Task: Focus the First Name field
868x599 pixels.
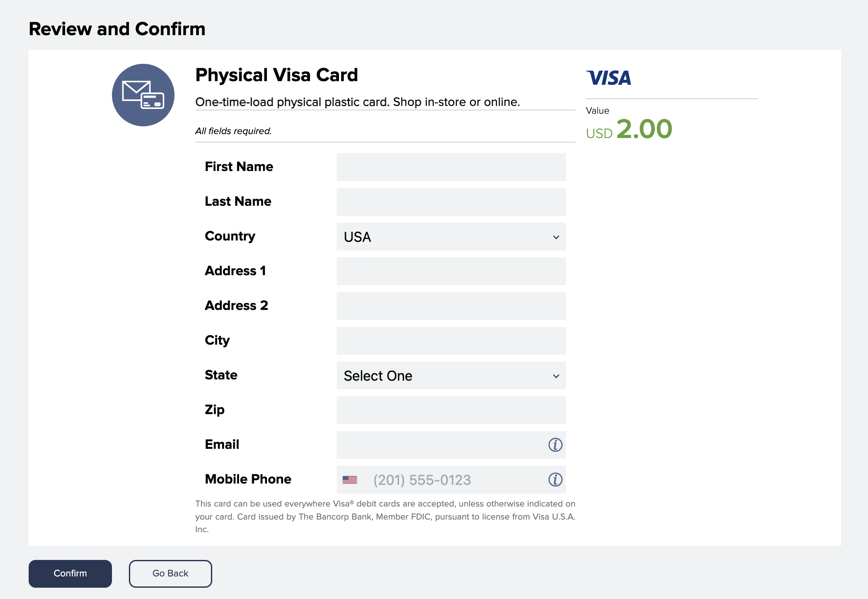Action: pos(451,167)
